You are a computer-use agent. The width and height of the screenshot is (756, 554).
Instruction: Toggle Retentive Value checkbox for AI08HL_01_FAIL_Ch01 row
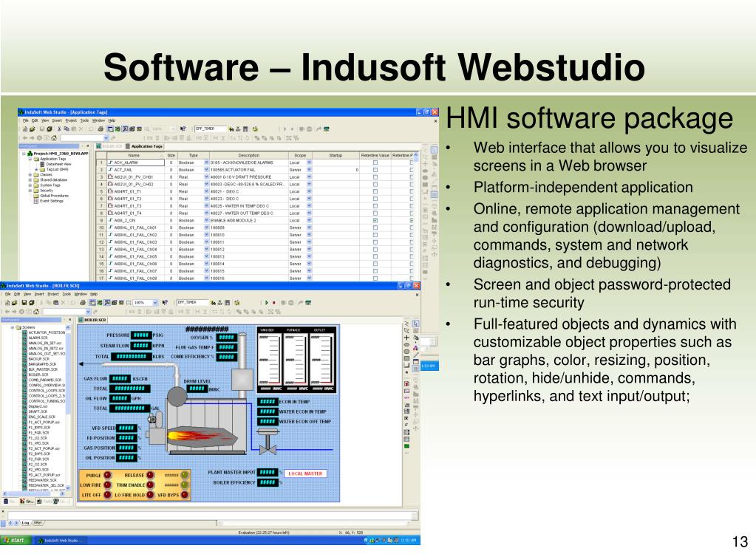tap(375, 228)
